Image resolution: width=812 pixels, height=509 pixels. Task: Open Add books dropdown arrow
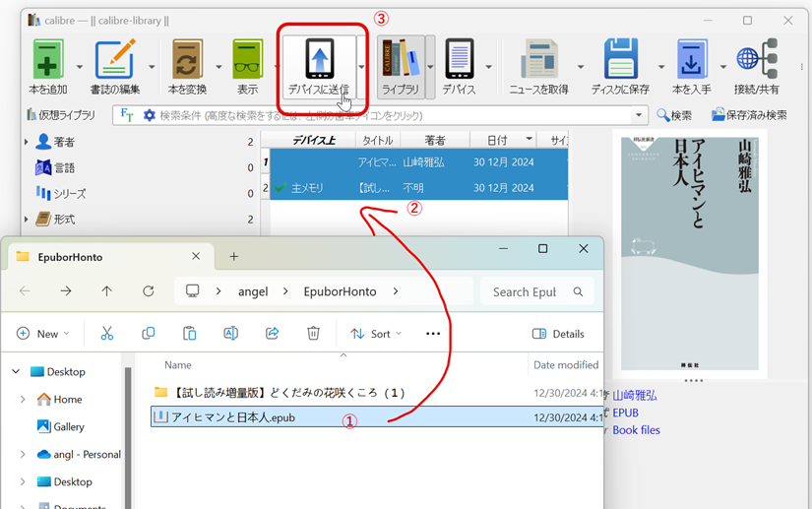pos(80,67)
